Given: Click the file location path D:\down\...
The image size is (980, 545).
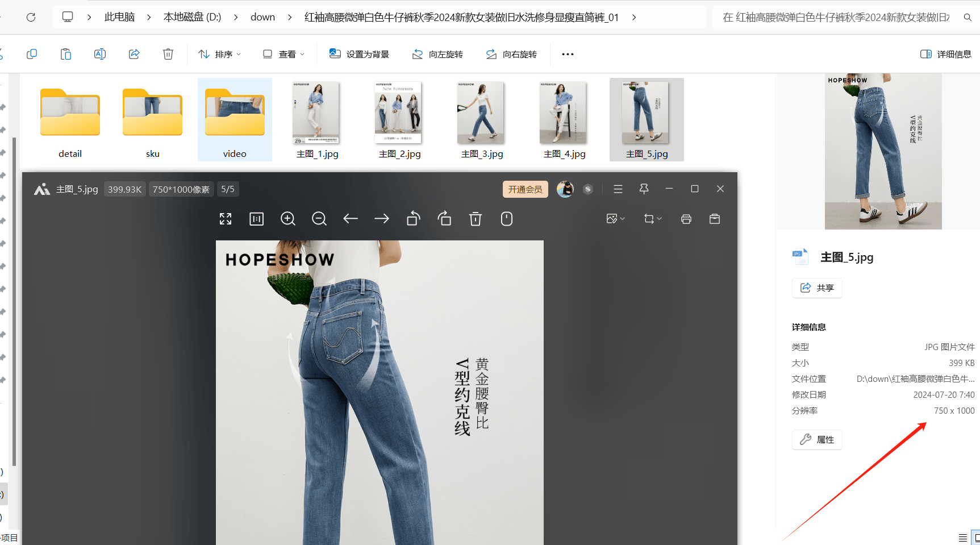Looking at the screenshot, I should point(915,379).
